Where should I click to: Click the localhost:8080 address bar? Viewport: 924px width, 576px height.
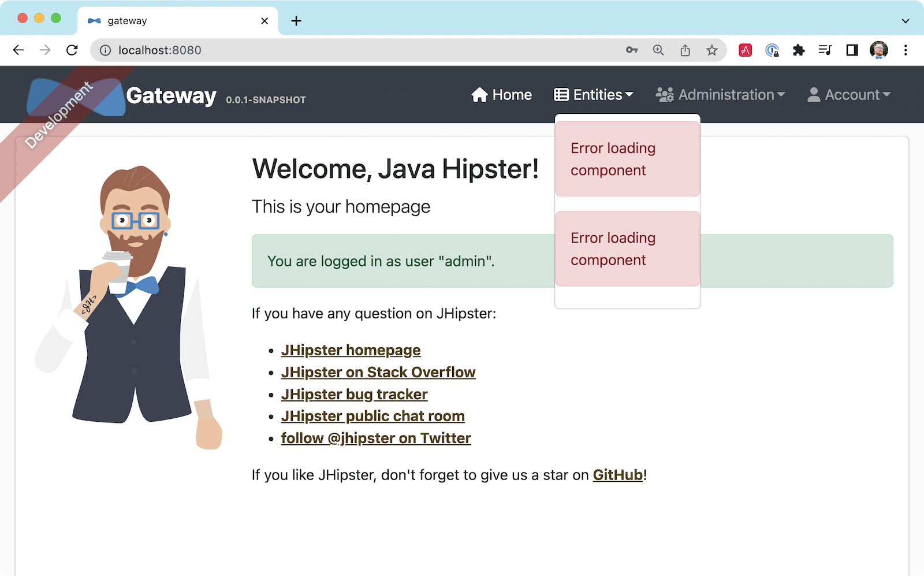pyautogui.click(x=346, y=50)
